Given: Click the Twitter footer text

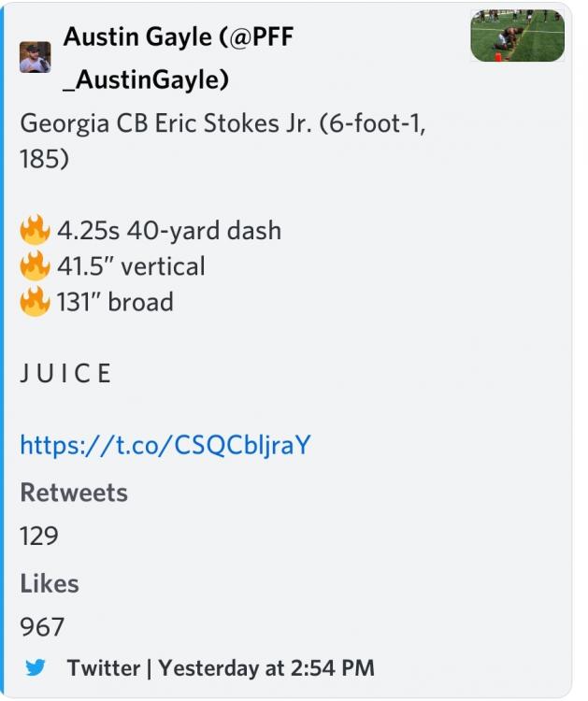Looking at the screenshot, I should point(103,668).
